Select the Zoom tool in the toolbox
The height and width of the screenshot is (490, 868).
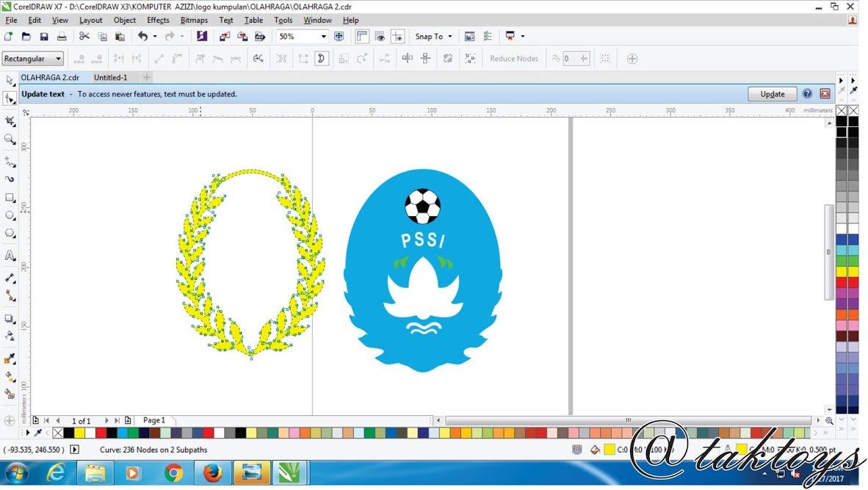[10, 139]
